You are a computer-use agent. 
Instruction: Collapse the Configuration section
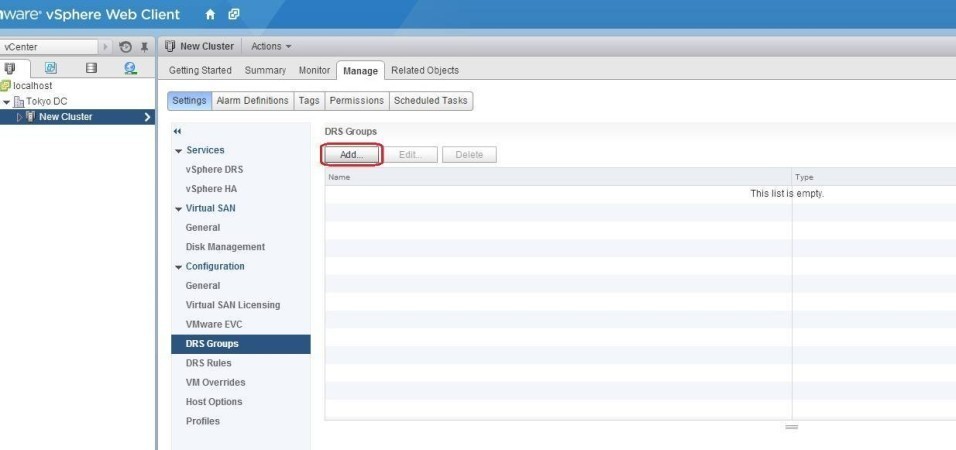[179, 267]
